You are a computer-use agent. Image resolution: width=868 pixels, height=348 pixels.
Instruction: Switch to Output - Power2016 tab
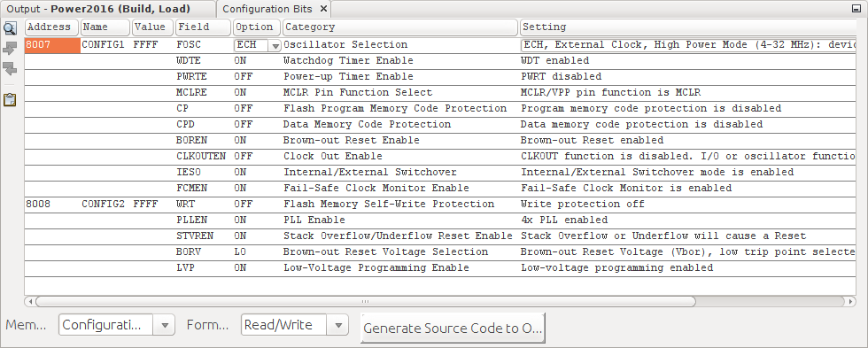[x=98, y=9]
